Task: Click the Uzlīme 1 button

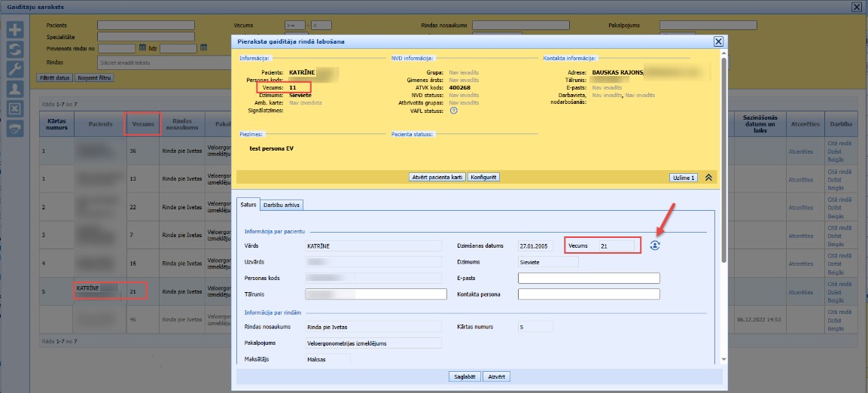Action: (x=684, y=178)
